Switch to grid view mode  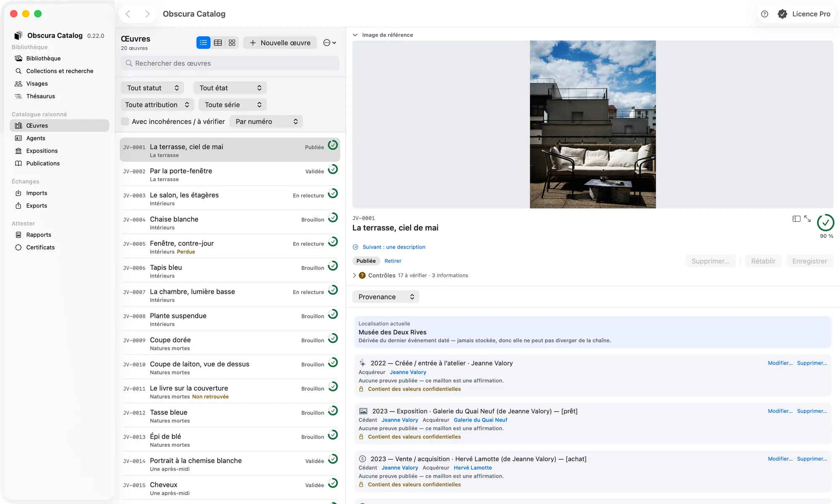(x=232, y=43)
